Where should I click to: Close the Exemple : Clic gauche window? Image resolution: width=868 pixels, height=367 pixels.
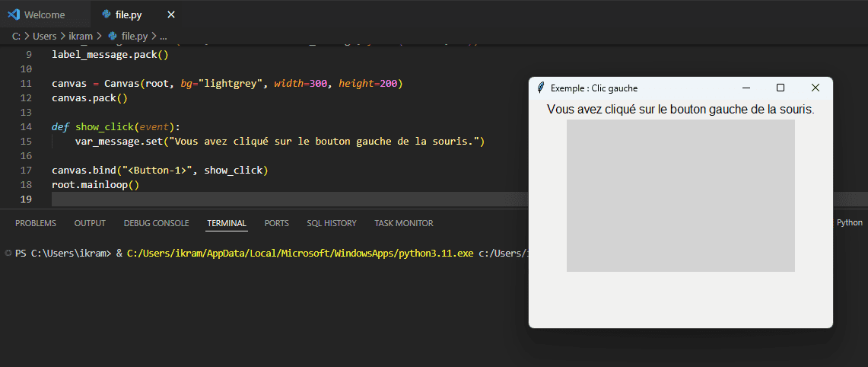coord(815,88)
